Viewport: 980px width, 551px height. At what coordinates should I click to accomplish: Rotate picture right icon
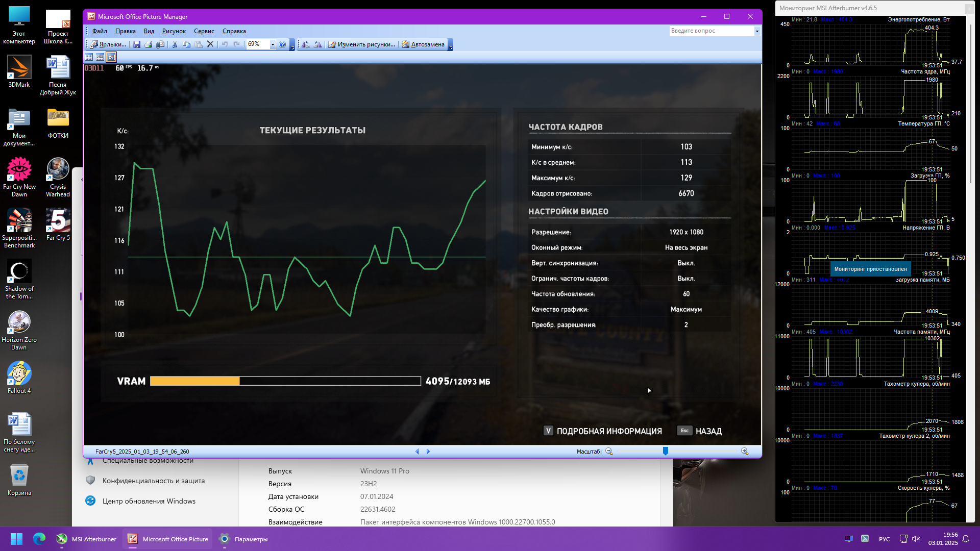coord(317,44)
